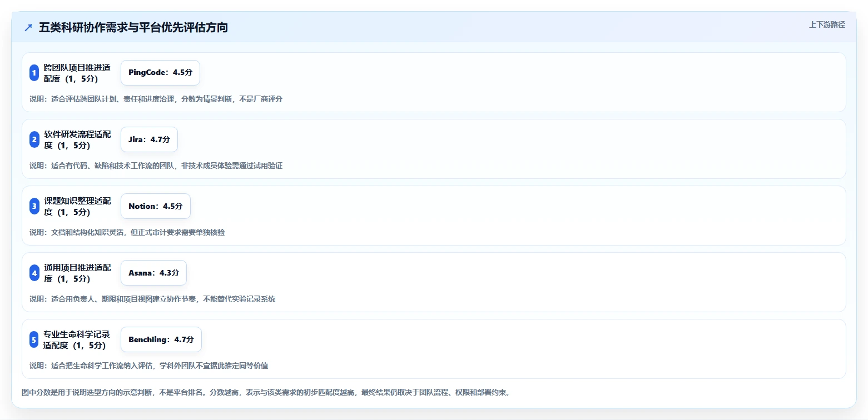Select the Notion: 4.5分 chip
The width and height of the screenshot is (868, 420).
click(x=155, y=206)
